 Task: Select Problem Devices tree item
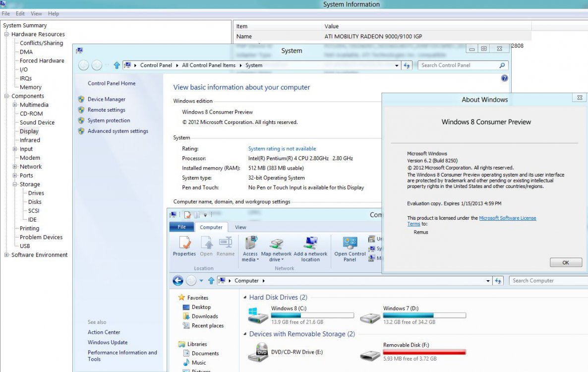41,237
